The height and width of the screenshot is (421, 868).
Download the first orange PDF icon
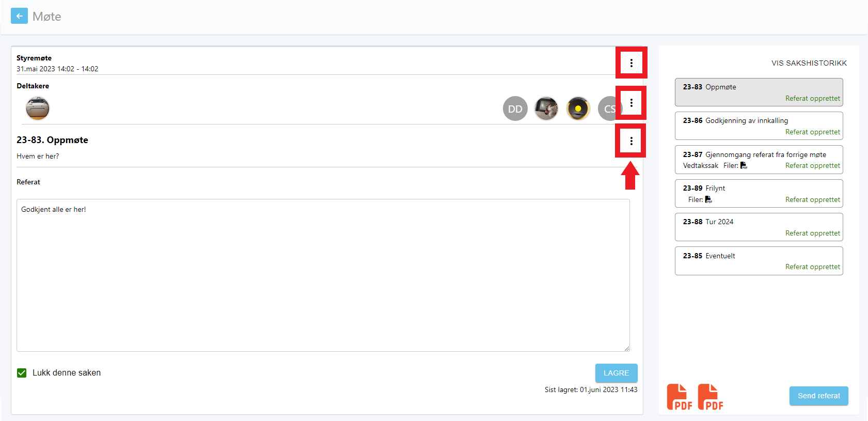[679, 397]
